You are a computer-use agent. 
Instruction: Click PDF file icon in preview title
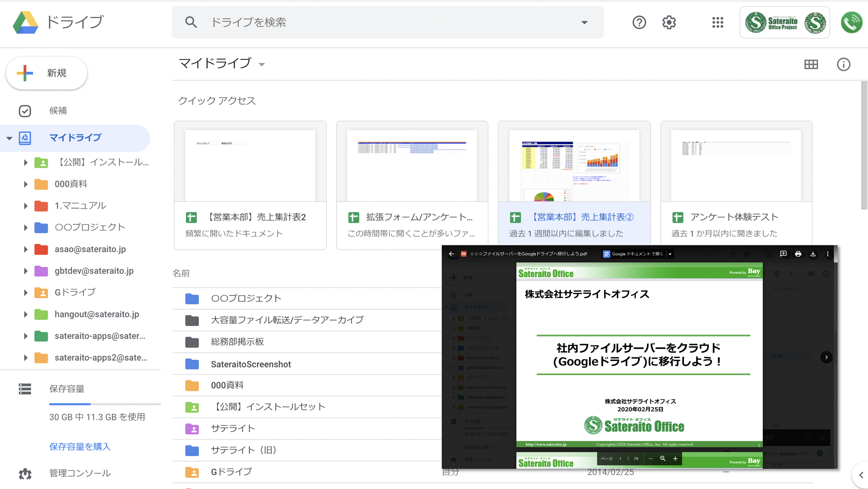tap(464, 254)
